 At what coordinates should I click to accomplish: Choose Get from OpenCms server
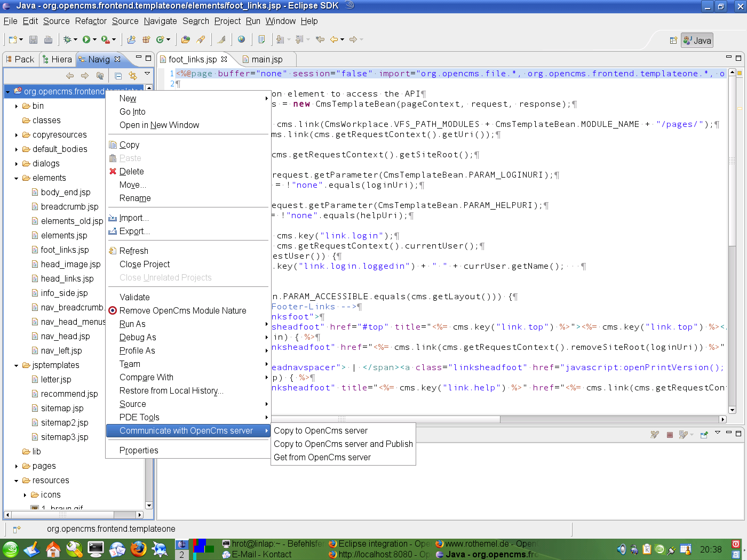[x=322, y=457]
